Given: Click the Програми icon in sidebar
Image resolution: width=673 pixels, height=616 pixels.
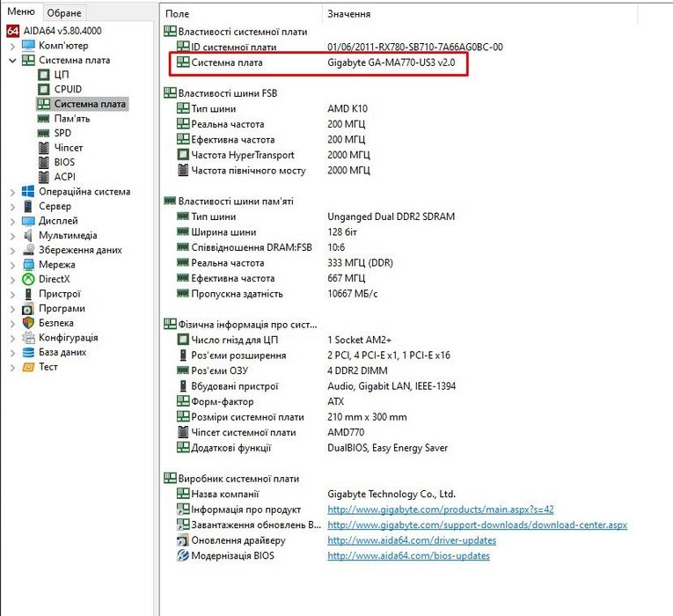Looking at the screenshot, I should point(28,309).
